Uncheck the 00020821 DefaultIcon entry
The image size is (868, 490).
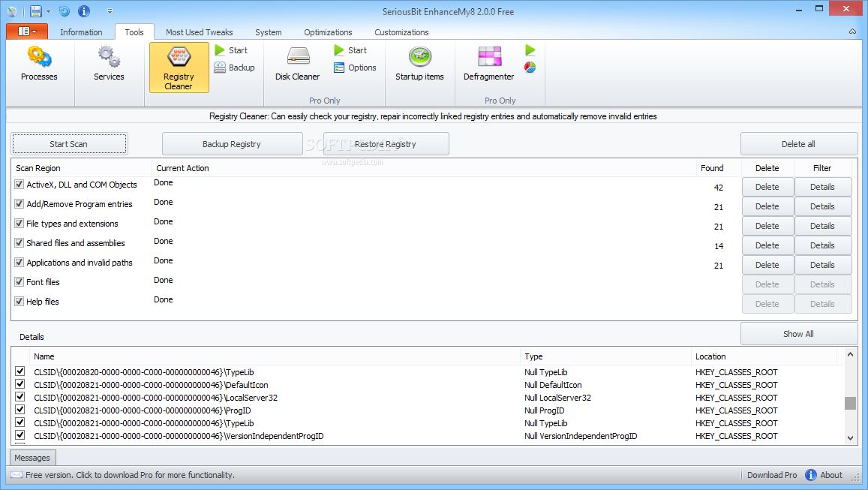[x=20, y=383]
